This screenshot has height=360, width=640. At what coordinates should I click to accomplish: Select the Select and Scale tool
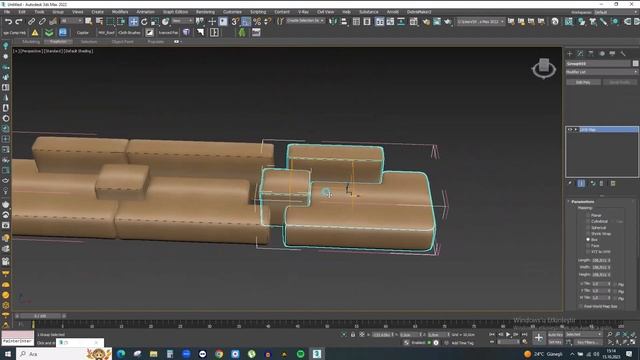155,21
